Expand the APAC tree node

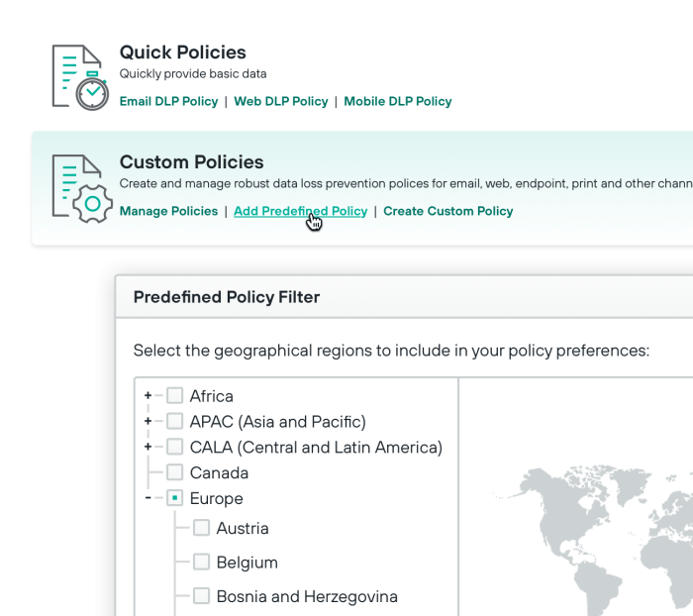pyautogui.click(x=148, y=422)
